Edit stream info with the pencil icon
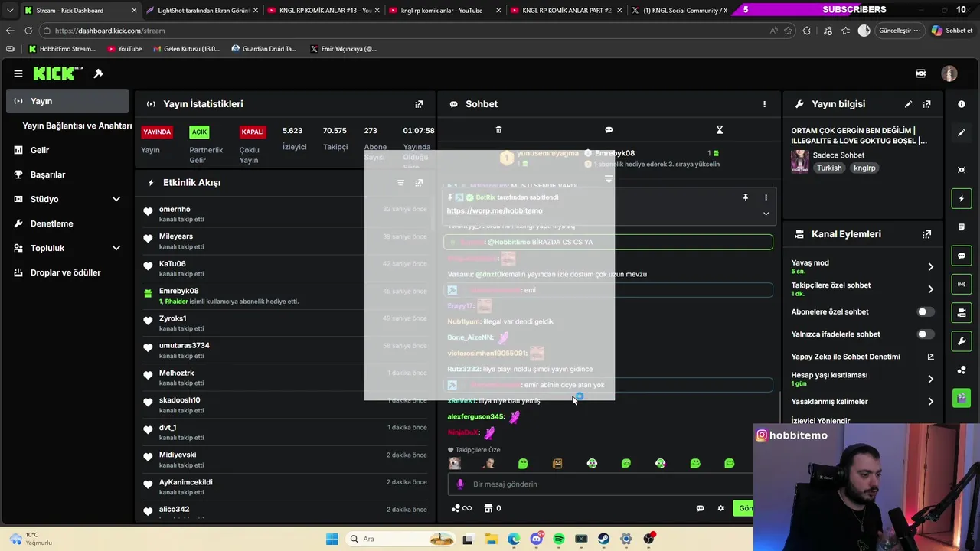980x551 pixels. [908, 104]
